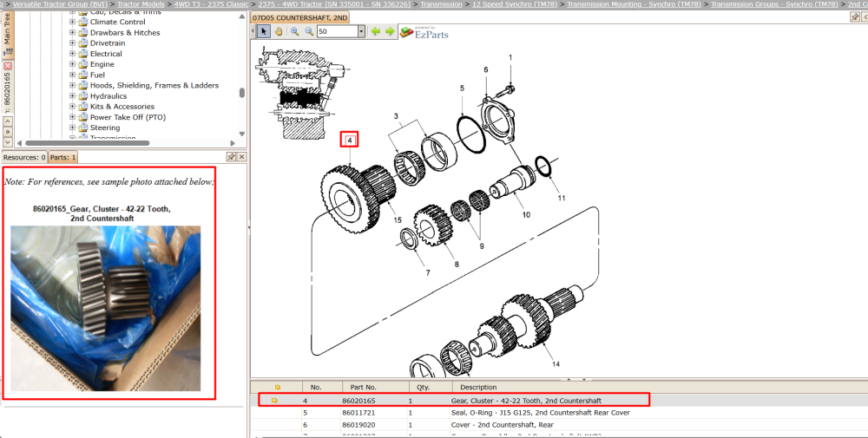868x438 pixels.
Task: Switch to the Parts: 1 tab
Action: (x=63, y=158)
